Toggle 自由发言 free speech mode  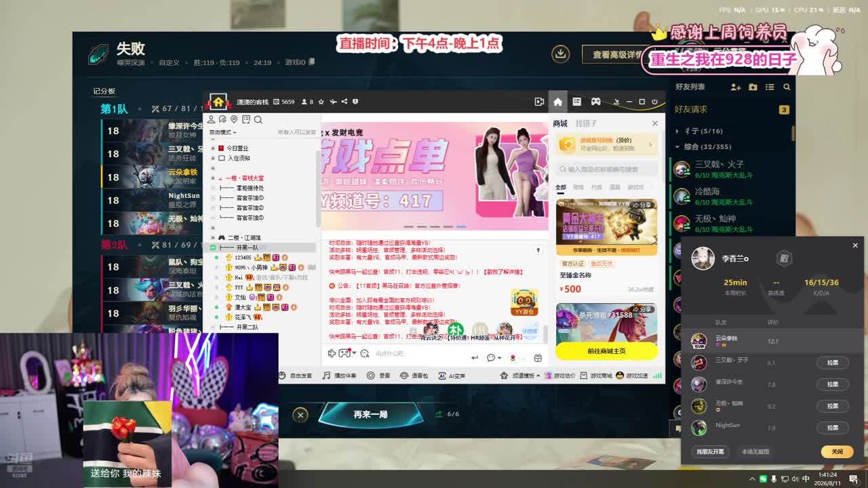coord(296,375)
